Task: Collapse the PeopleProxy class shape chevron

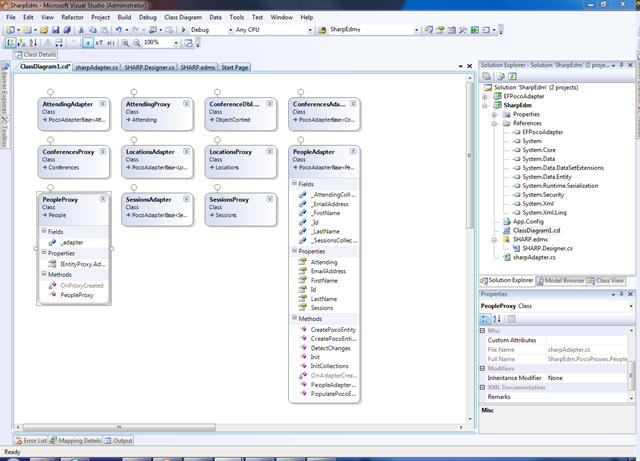Action: click(x=103, y=199)
